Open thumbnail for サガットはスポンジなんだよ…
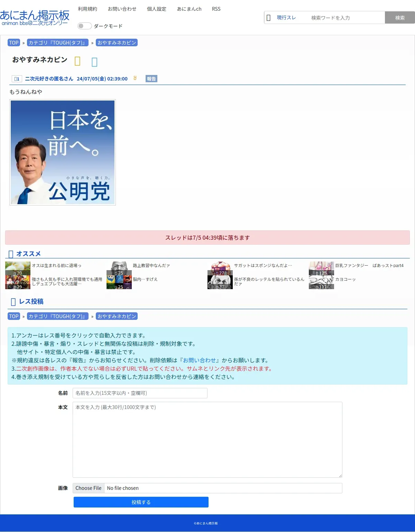 click(x=220, y=268)
